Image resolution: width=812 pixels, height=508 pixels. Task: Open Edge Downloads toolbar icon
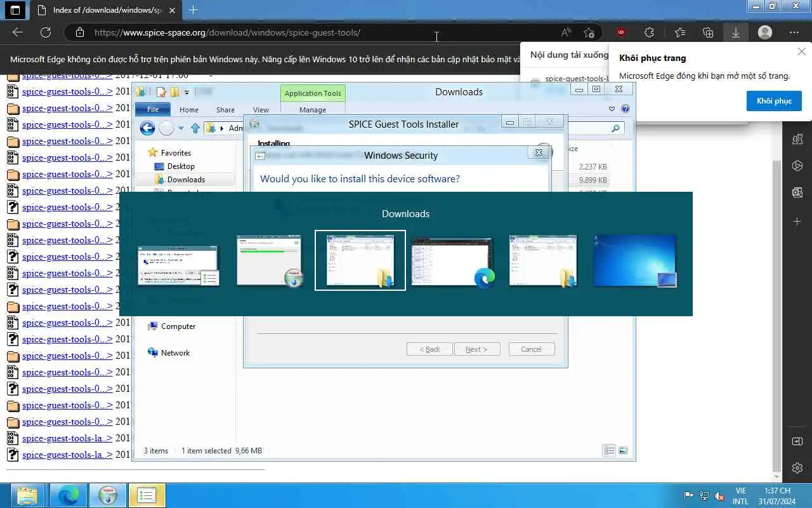tap(736, 32)
